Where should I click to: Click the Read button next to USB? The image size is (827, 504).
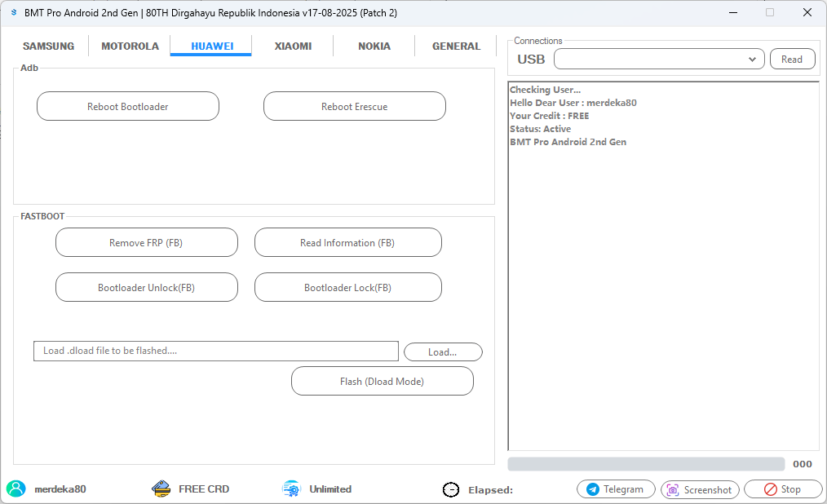[792, 59]
